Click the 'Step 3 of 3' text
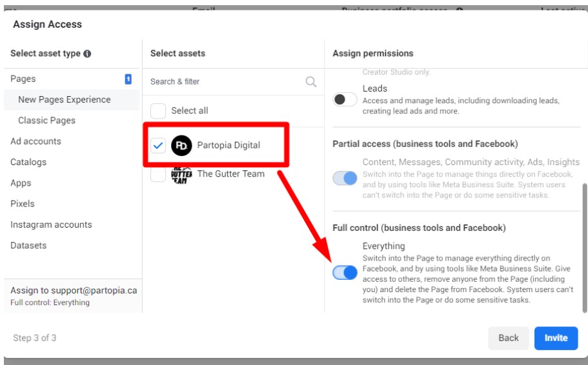This screenshot has width=588, height=365. click(x=34, y=338)
